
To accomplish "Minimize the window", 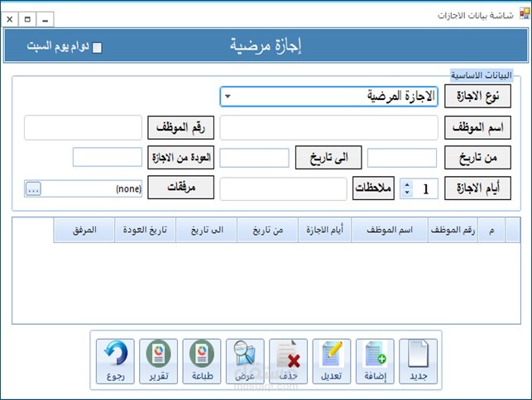I will (x=46, y=20).
